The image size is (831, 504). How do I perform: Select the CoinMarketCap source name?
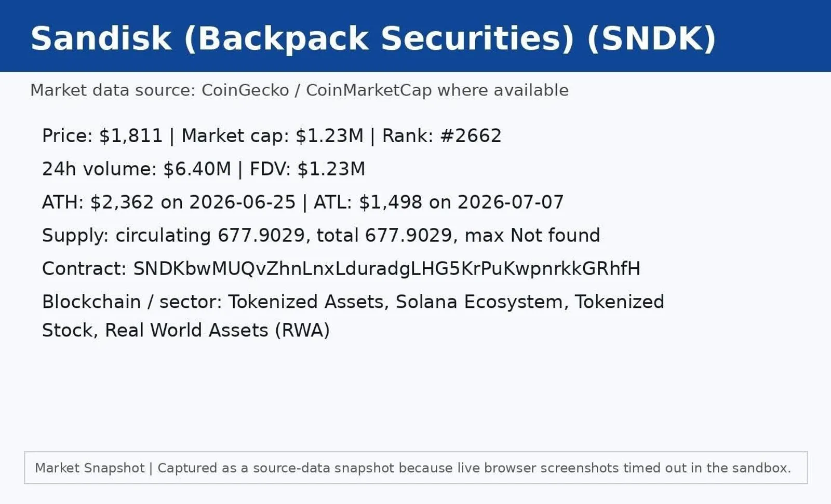tap(369, 90)
